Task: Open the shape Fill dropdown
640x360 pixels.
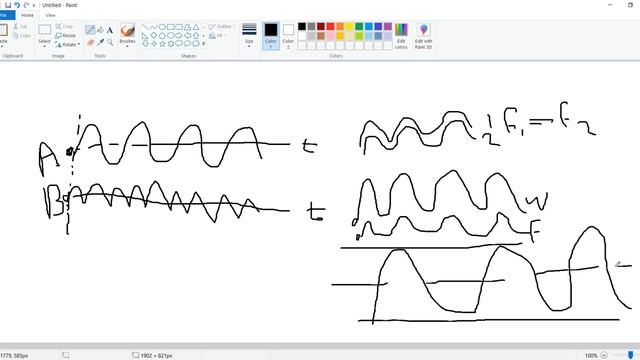Action: pos(218,36)
